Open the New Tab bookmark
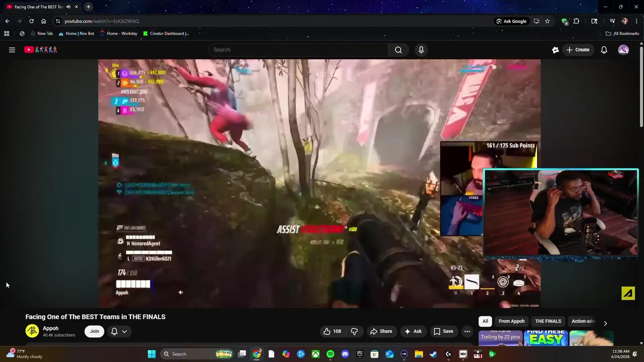Image resolution: width=644 pixels, height=362 pixels. [x=41, y=34]
